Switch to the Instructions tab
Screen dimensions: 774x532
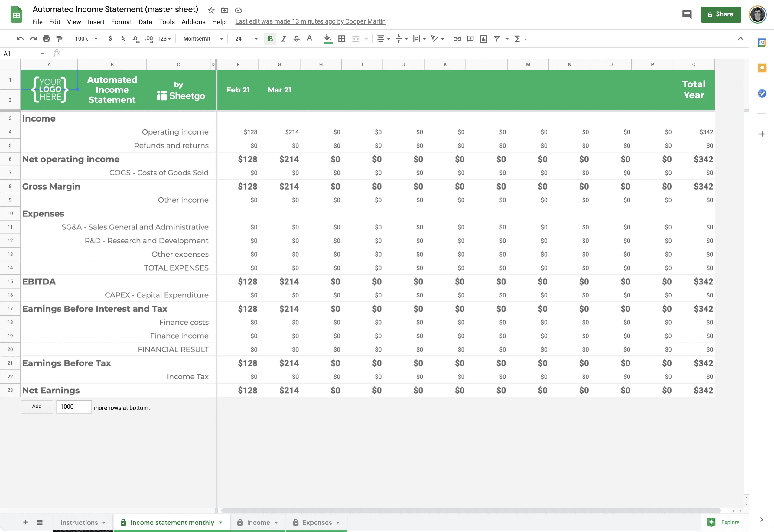pos(80,523)
